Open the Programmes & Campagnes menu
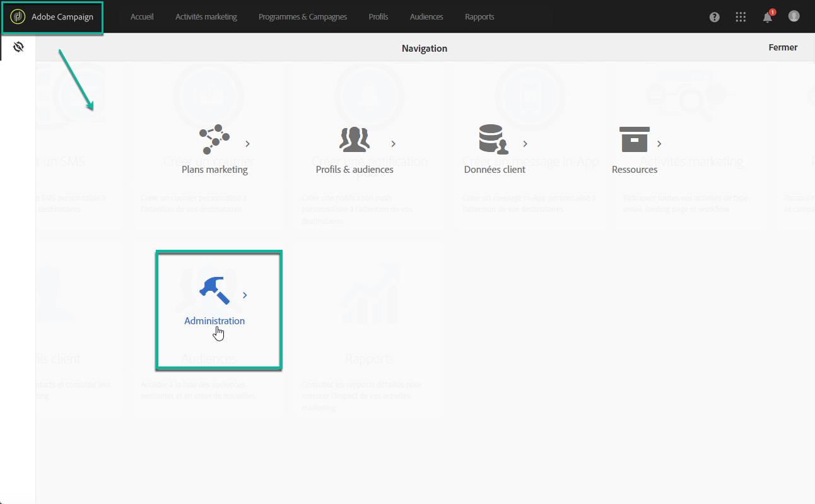Viewport: 815px width, 504px height. [303, 17]
